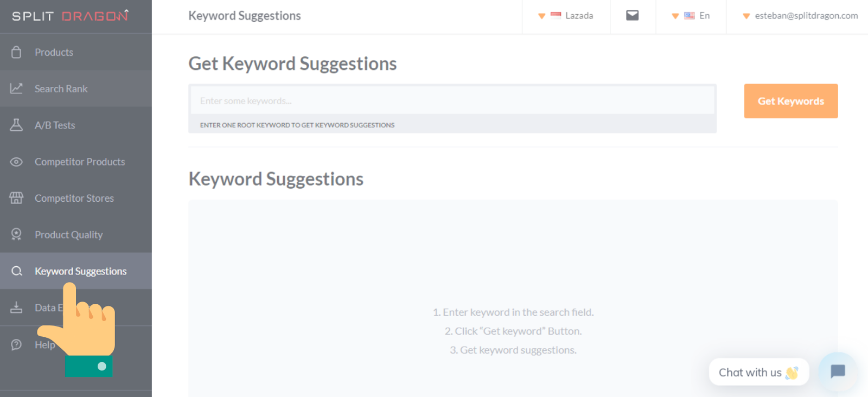Open the chat bubble widget icon
The image size is (868, 397).
tap(838, 372)
